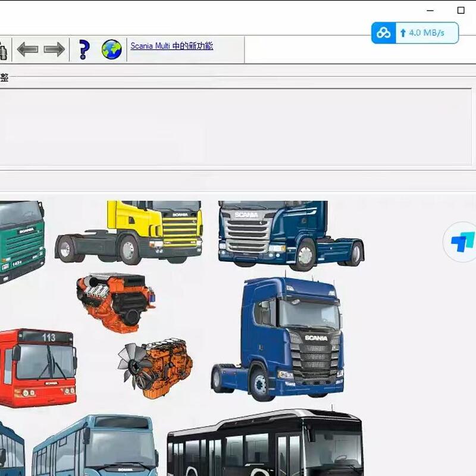Select the dark blue Scania truck with silver grille
The height and width of the screenshot is (476, 476).
tap(292, 235)
